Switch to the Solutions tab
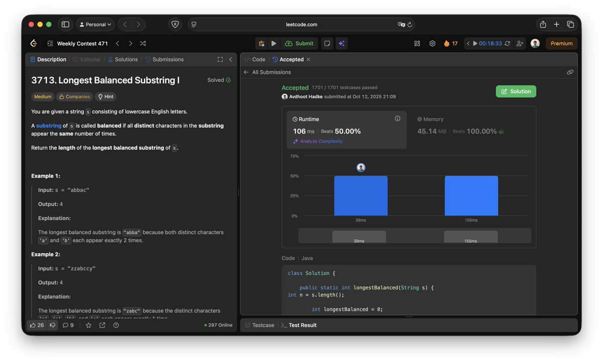603x364 pixels. point(123,59)
